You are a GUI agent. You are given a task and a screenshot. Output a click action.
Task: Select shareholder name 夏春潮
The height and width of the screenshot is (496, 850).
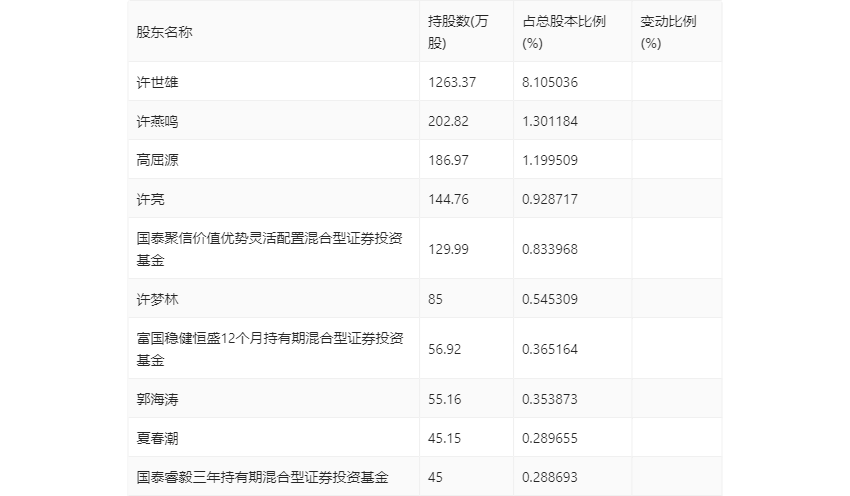(157, 439)
